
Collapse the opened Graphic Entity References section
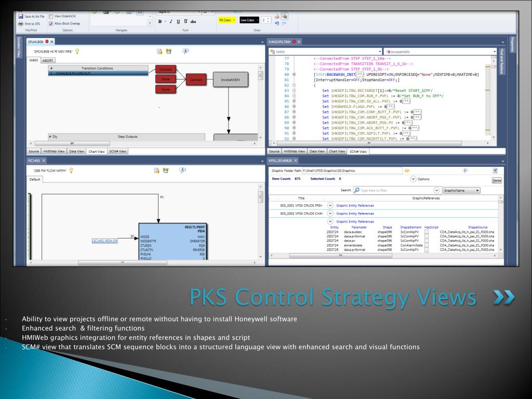(x=330, y=221)
